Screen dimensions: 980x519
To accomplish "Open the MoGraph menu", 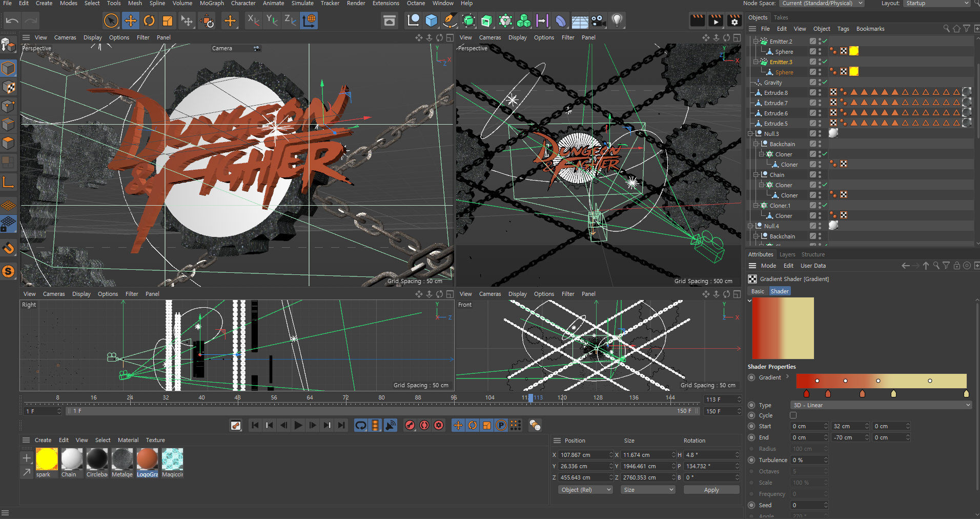I will (x=212, y=4).
